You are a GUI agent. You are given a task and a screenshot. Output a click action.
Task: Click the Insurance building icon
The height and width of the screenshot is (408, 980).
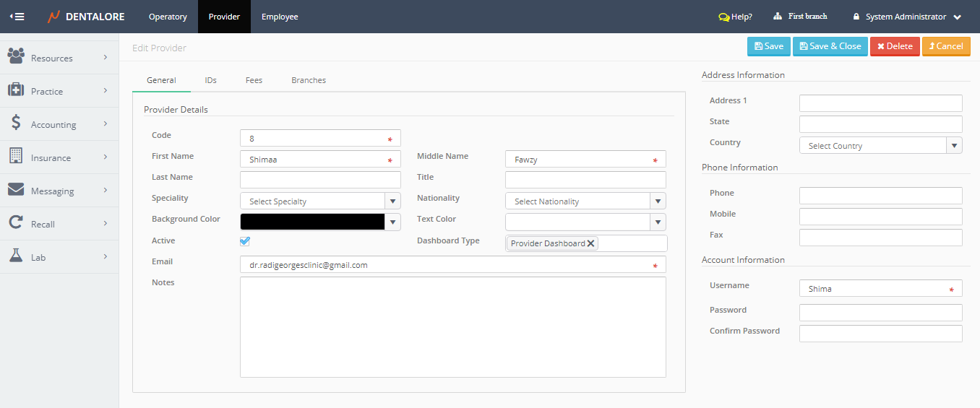tap(16, 157)
